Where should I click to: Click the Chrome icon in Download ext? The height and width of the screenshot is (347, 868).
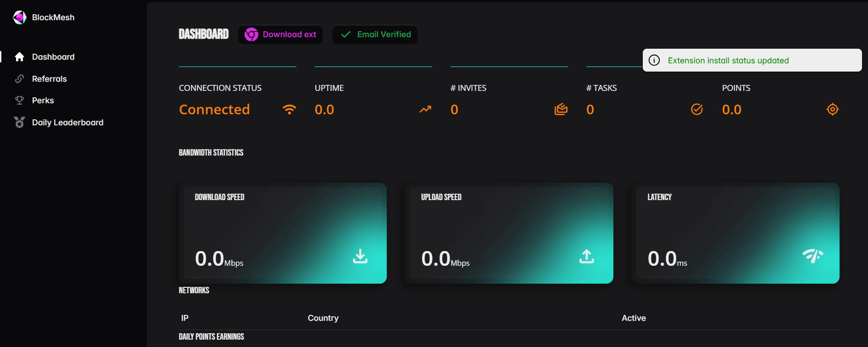coord(251,34)
